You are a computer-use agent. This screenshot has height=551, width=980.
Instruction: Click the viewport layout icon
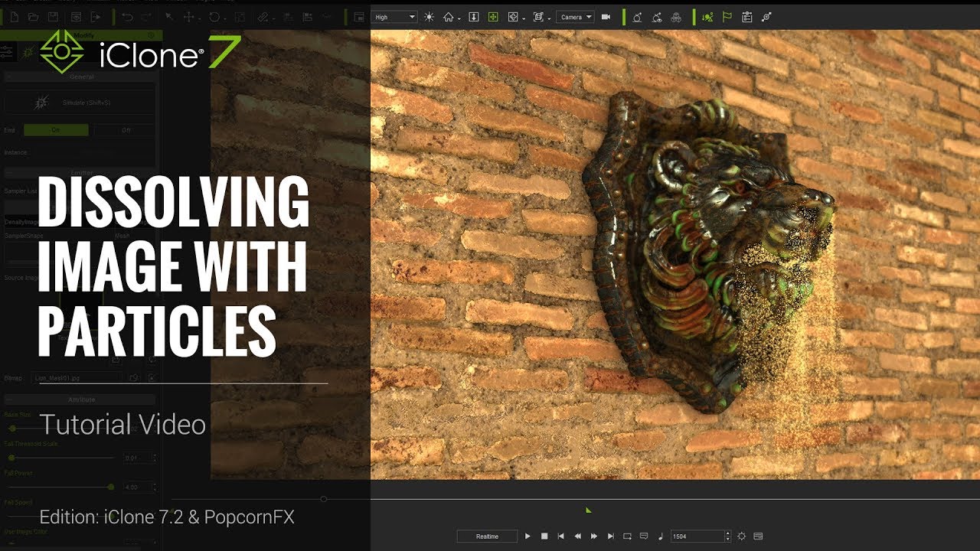click(x=512, y=17)
